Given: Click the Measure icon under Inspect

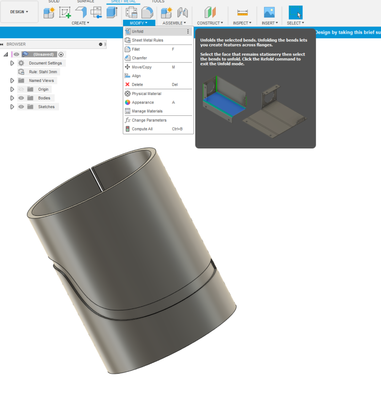Looking at the screenshot, I should [x=242, y=13].
